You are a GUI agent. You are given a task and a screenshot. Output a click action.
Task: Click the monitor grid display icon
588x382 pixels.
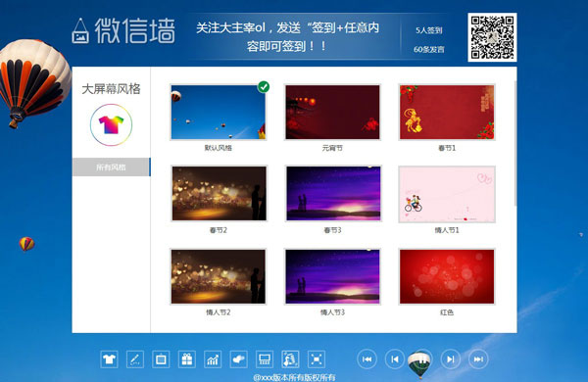265,359
